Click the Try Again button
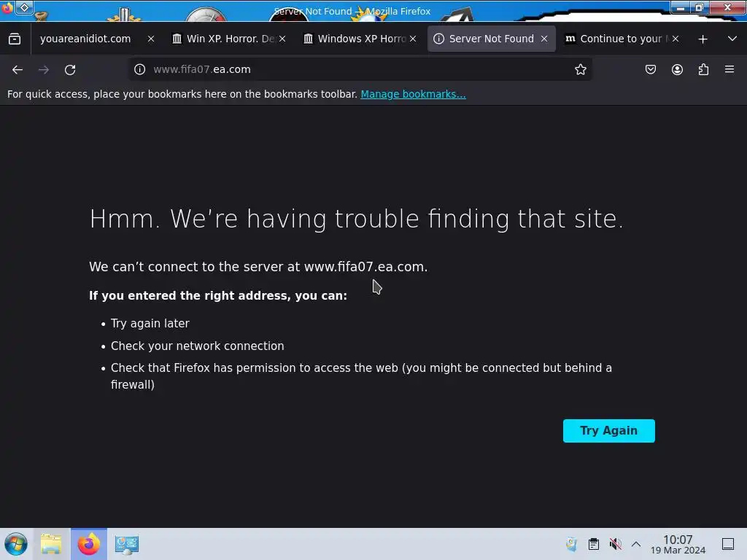 (609, 430)
